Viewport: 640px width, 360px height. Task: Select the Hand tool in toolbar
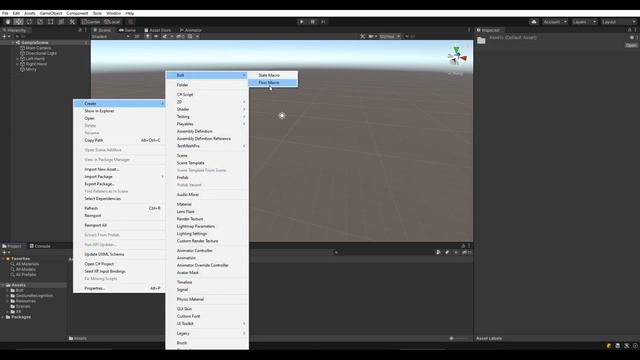(x=8, y=22)
